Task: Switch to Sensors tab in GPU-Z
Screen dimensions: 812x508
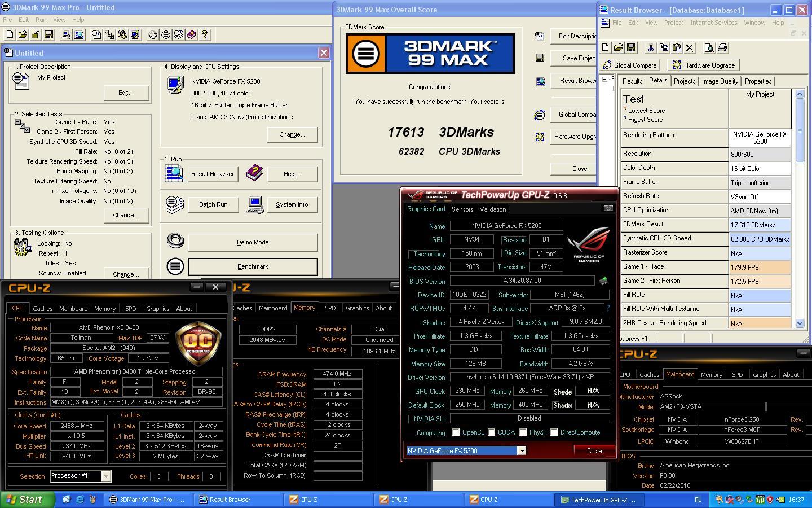Action: coord(462,209)
